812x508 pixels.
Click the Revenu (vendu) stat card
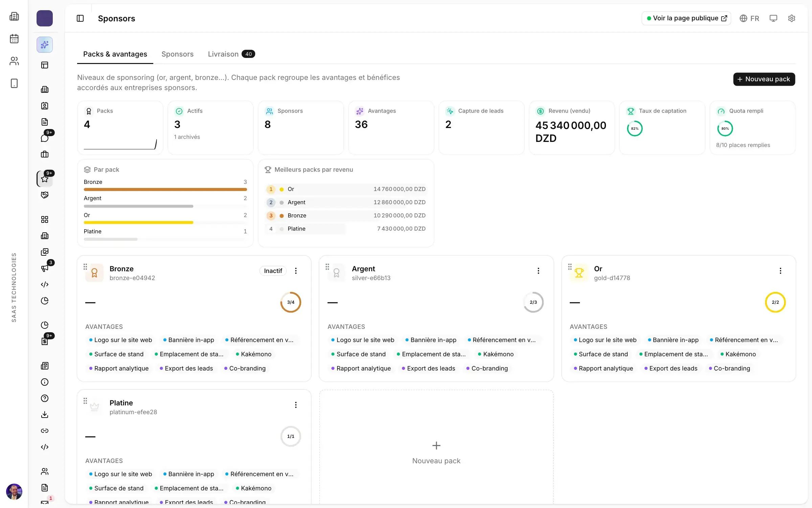click(571, 128)
